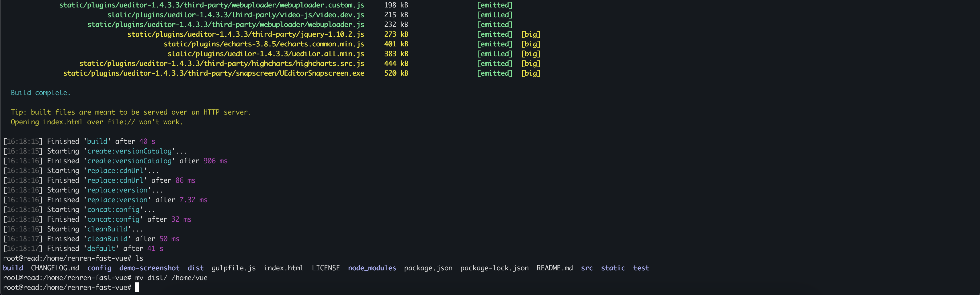Click the 232 kB size value
The image size is (980, 295).
pyautogui.click(x=396, y=24)
